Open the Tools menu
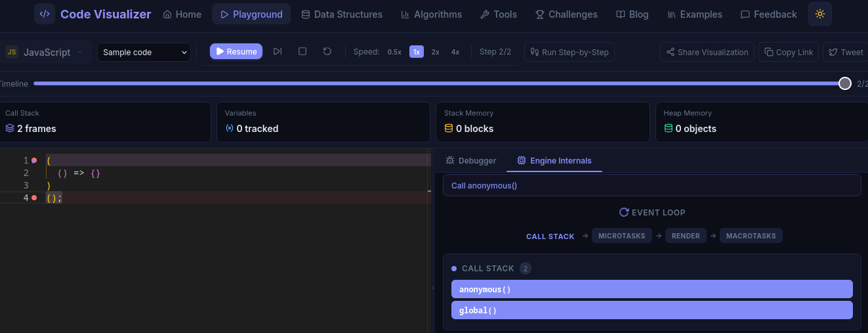868x333 pixels. click(499, 14)
